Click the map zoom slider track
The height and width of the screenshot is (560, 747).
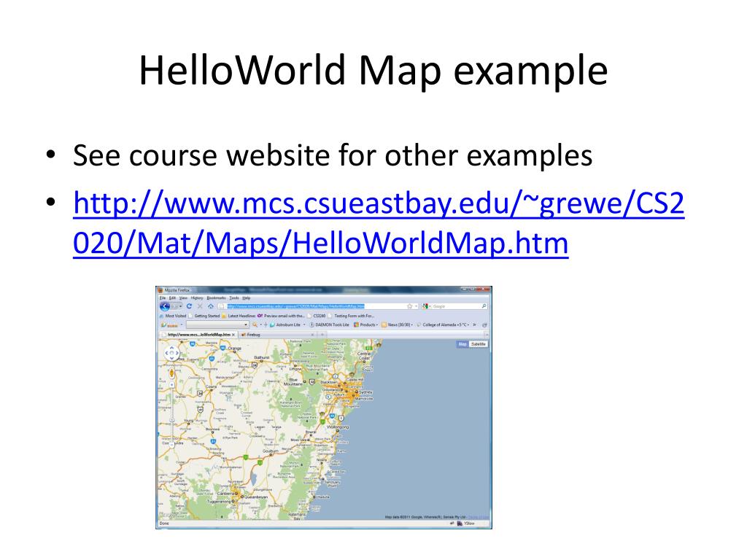point(171,414)
